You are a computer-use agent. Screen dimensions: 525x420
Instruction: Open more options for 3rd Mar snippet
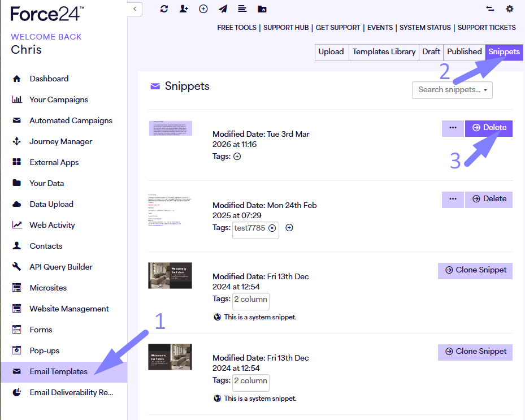(x=453, y=128)
